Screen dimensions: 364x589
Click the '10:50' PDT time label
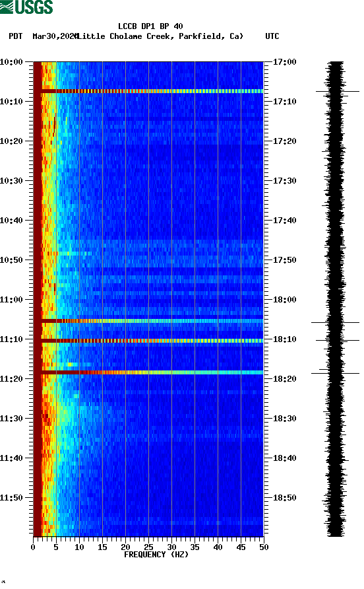(11, 260)
